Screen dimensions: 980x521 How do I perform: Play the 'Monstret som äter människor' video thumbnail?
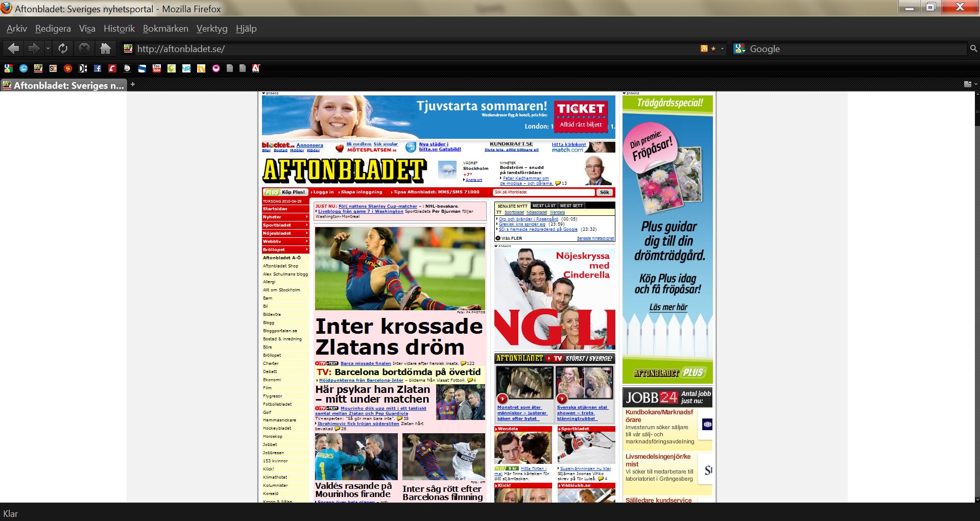pos(524,384)
